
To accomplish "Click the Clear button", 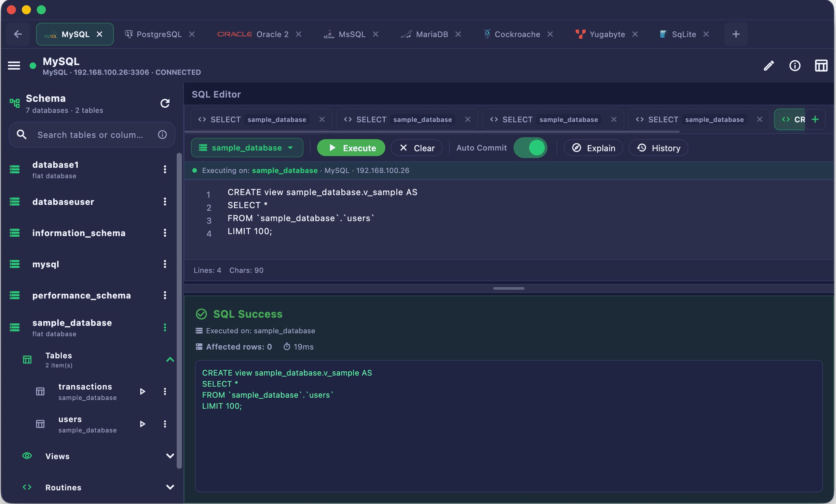I will [417, 148].
